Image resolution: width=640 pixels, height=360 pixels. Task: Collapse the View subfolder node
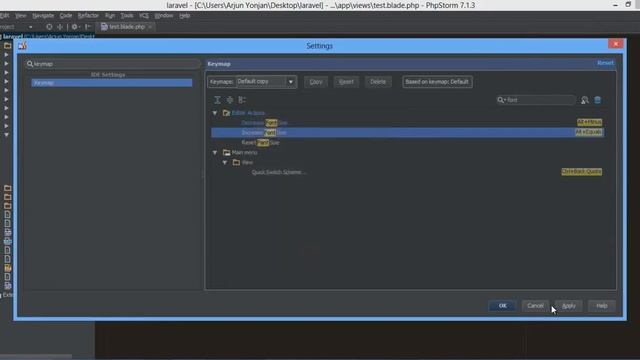(225, 162)
